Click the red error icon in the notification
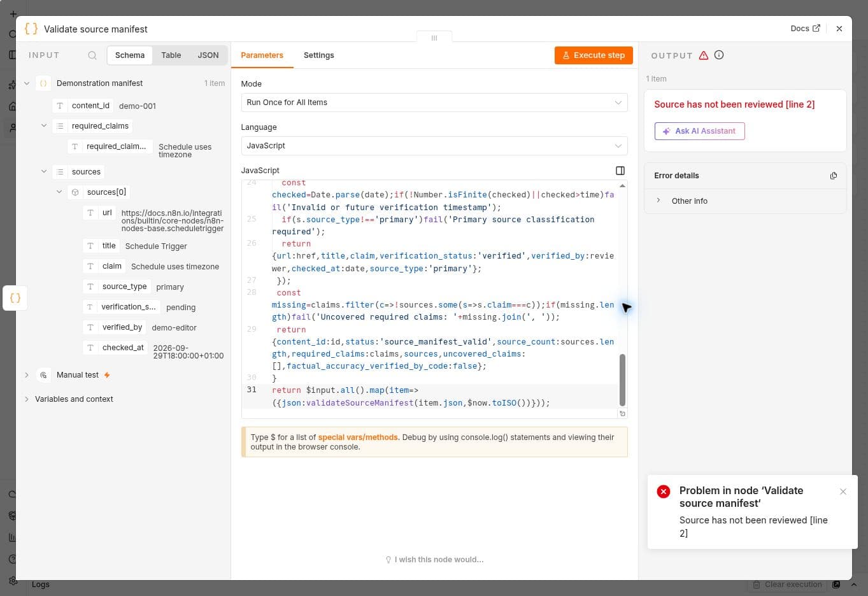The height and width of the screenshot is (596, 868). 664,492
